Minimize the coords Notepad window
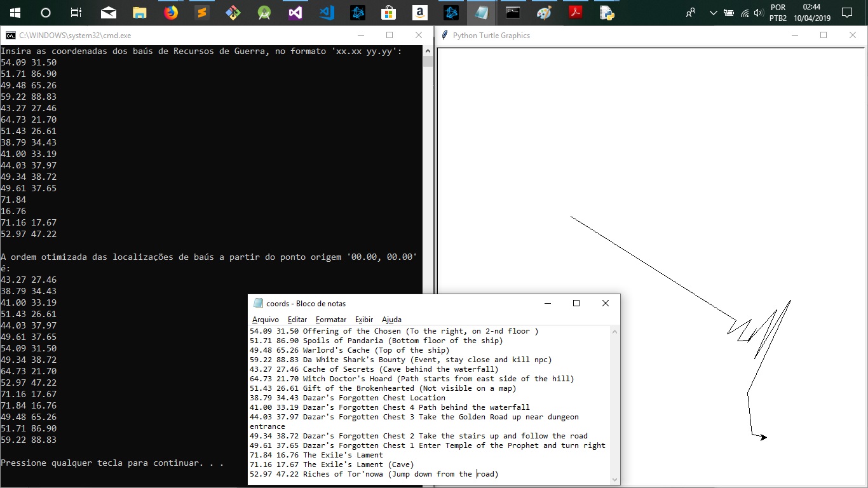The image size is (868, 488). coord(547,304)
